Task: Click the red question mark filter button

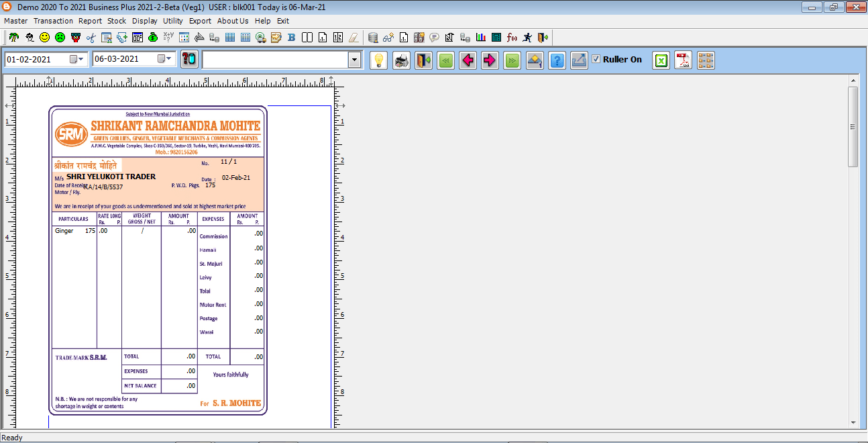Action: point(190,60)
